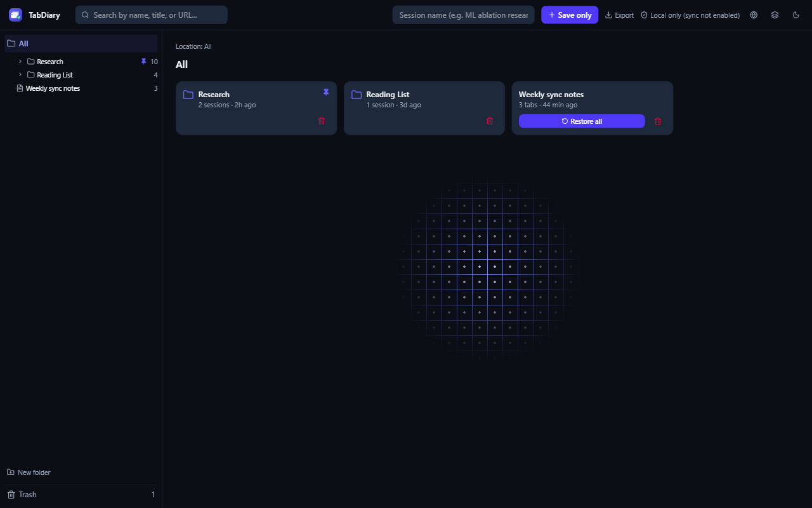This screenshot has width=812, height=508.
Task: Delete the Weekly sync notes card
Action: [658, 121]
